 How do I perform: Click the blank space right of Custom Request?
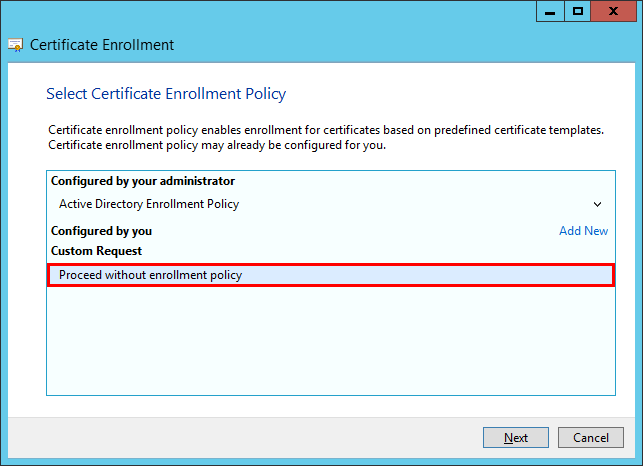(x=380, y=251)
